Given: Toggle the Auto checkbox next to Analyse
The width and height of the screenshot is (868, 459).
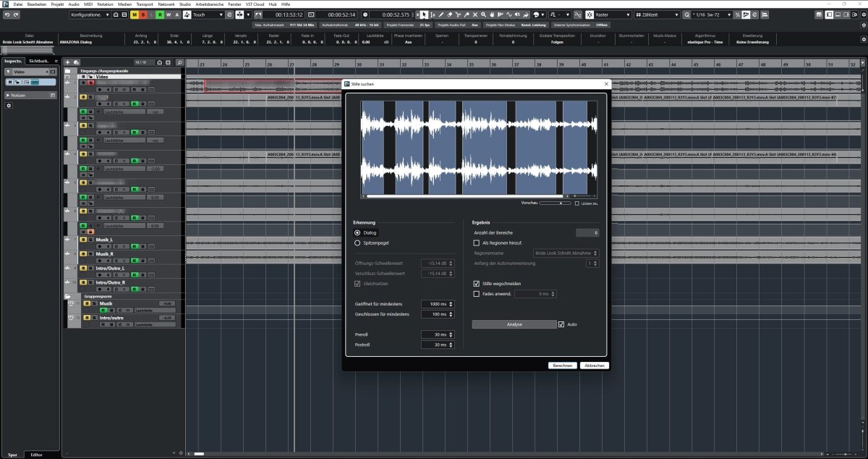Looking at the screenshot, I should coord(561,324).
